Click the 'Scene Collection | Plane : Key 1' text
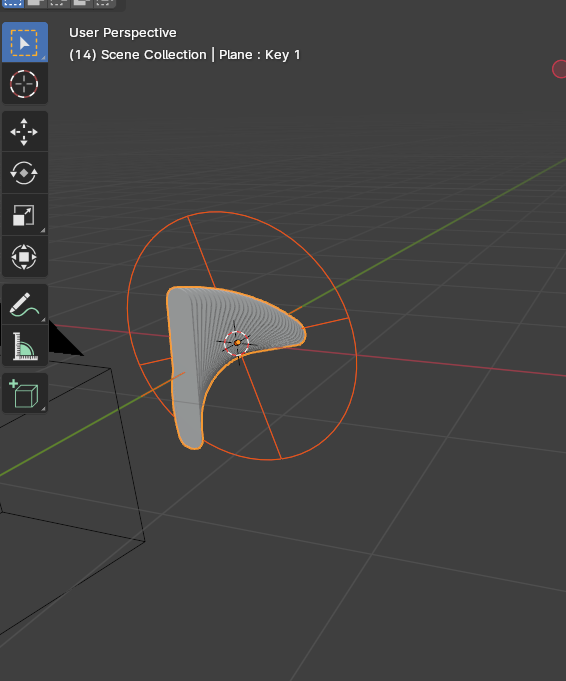 pyautogui.click(x=200, y=55)
